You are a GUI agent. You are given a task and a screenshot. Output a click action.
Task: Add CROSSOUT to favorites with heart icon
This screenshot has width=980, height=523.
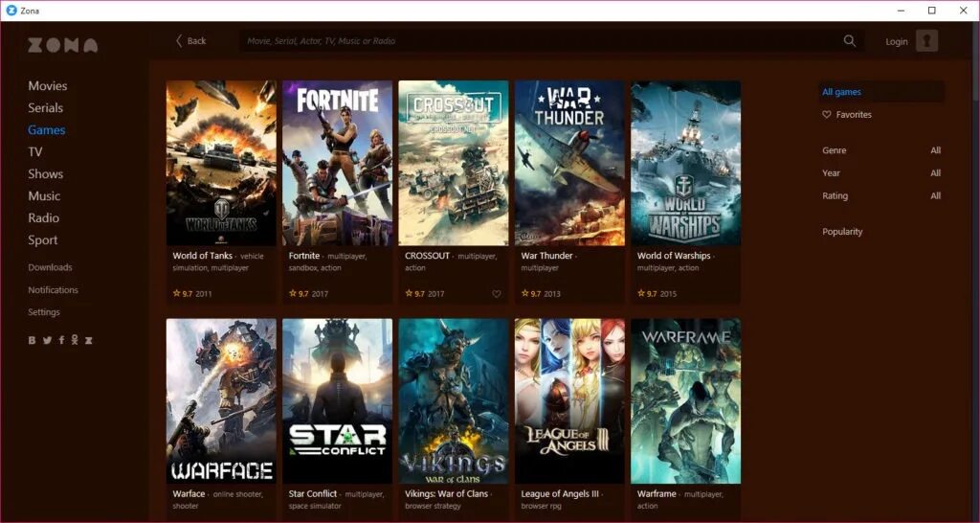[x=497, y=293]
